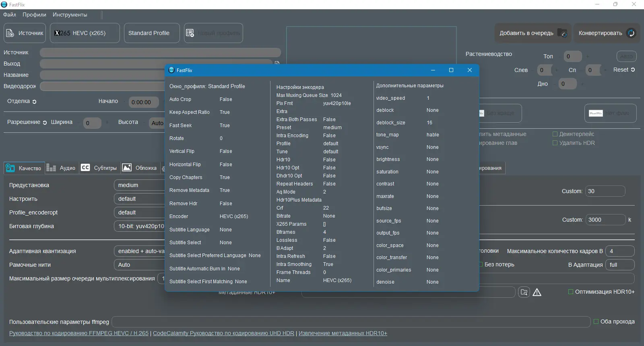This screenshot has width=644, height=346.
Task: Click the FastFlix logo in the main title bar
Action: [x=4, y=4]
